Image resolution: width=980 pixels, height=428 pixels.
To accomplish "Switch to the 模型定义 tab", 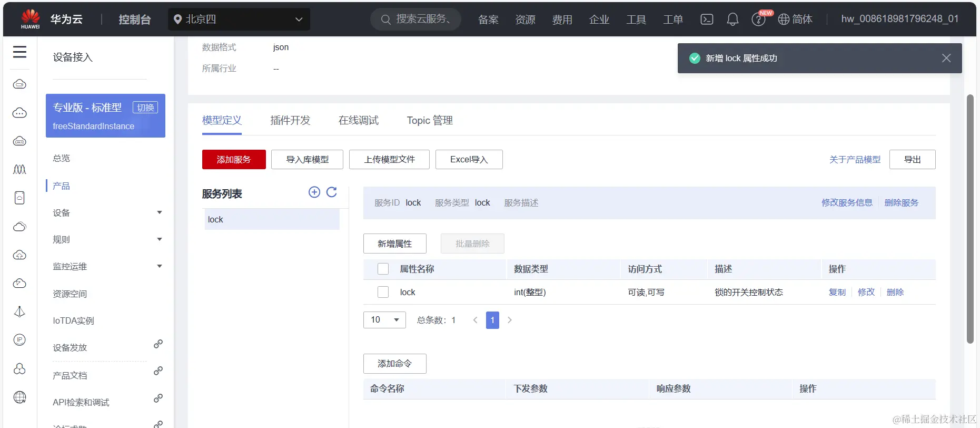I will pos(222,120).
